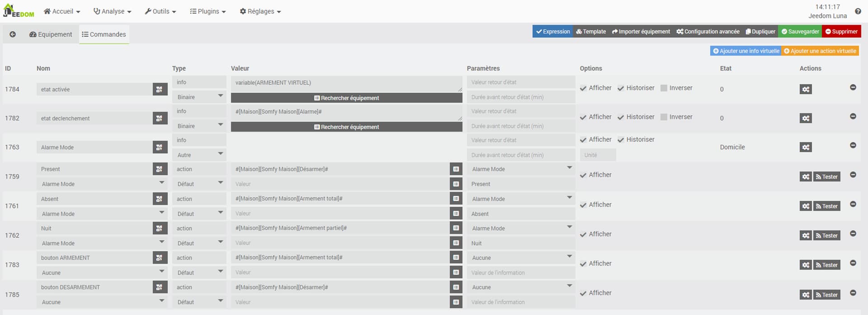Click the green Sauvegarder button
This screenshot has width=868, height=315.
(800, 32)
